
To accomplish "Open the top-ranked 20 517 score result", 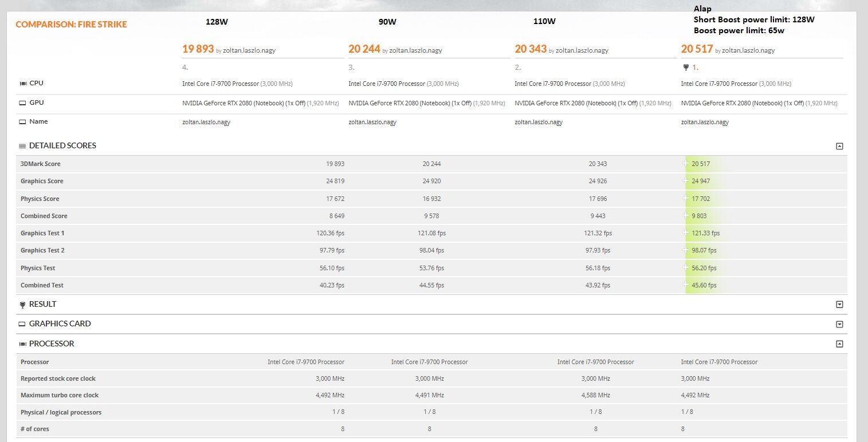I will [697, 49].
